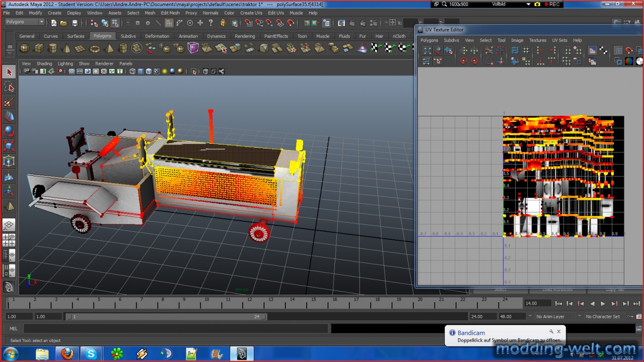644x362 pixels.
Task: Open Textures menu in UV Texture Editor
Action: pos(537,40)
